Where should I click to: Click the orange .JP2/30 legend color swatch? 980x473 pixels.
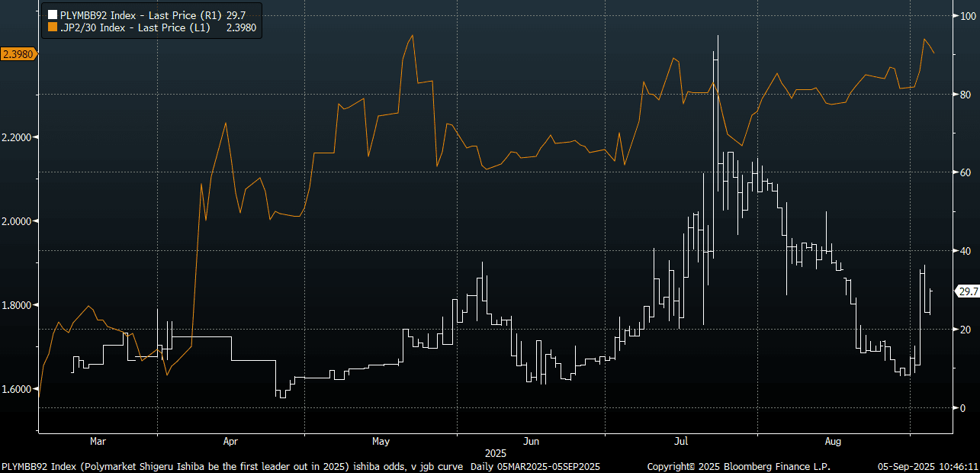click(x=52, y=27)
